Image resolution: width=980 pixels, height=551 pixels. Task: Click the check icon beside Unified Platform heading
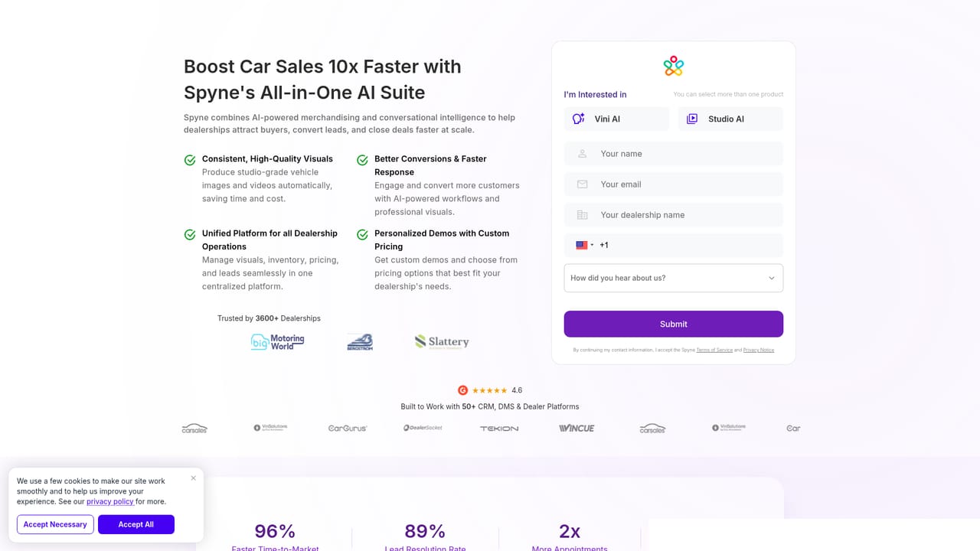point(190,234)
